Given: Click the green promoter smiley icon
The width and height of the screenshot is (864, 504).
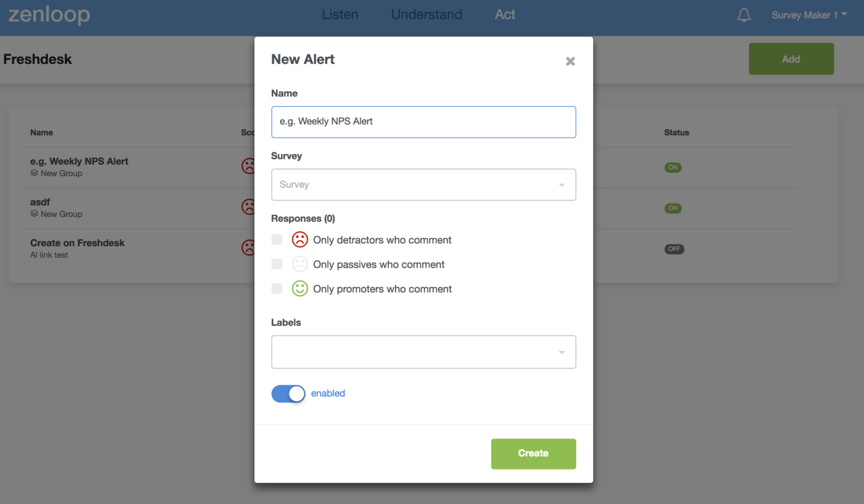Looking at the screenshot, I should coord(301,289).
